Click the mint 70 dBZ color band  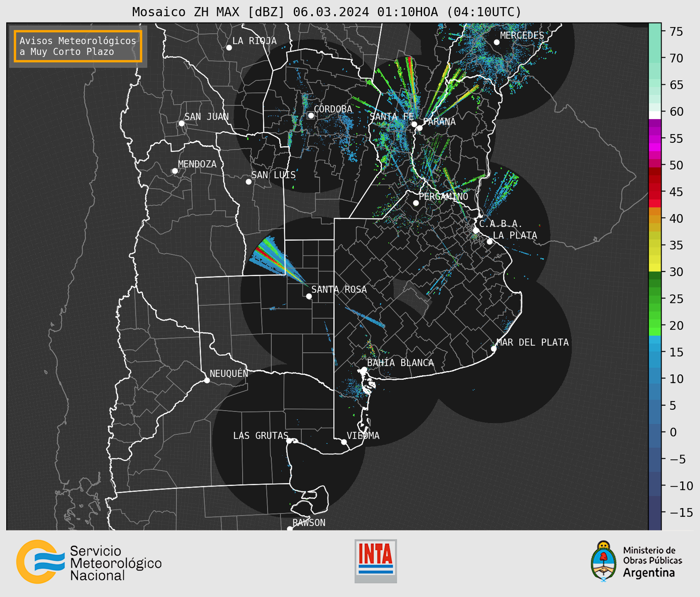655,58
